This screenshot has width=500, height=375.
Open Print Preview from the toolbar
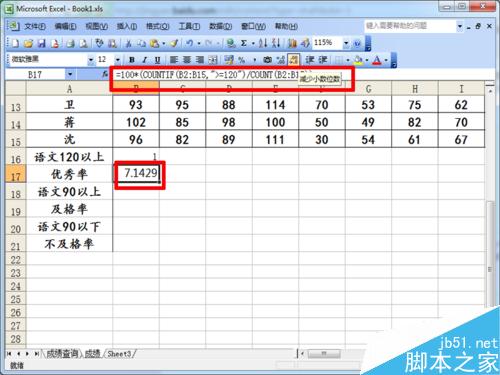point(83,43)
